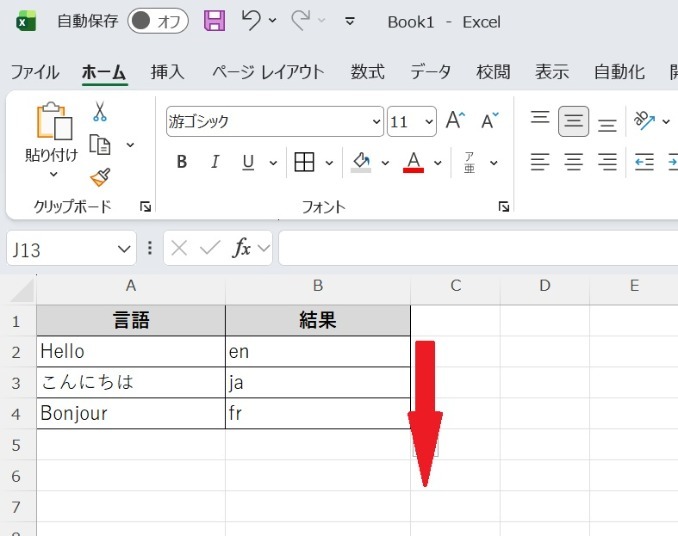Apply borders with the grid icon
The width and height of the screenshot is (678, 536).
(304, 162)
